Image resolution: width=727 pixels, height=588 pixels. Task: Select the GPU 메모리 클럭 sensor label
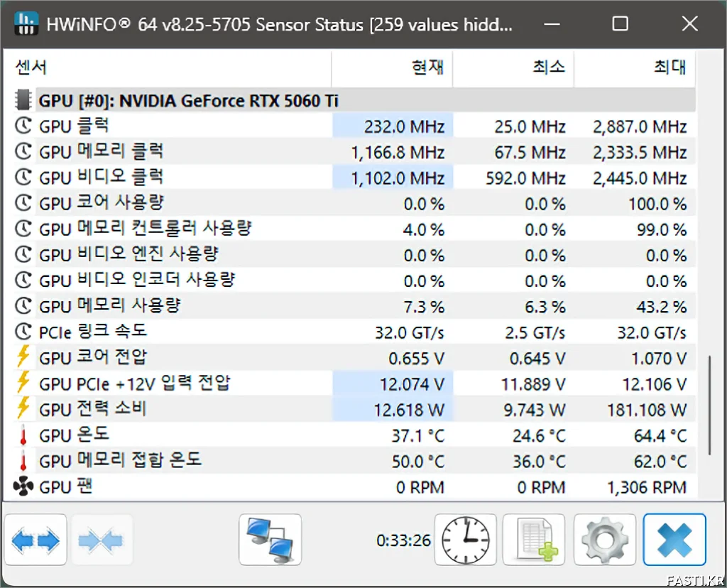(101, 152)
